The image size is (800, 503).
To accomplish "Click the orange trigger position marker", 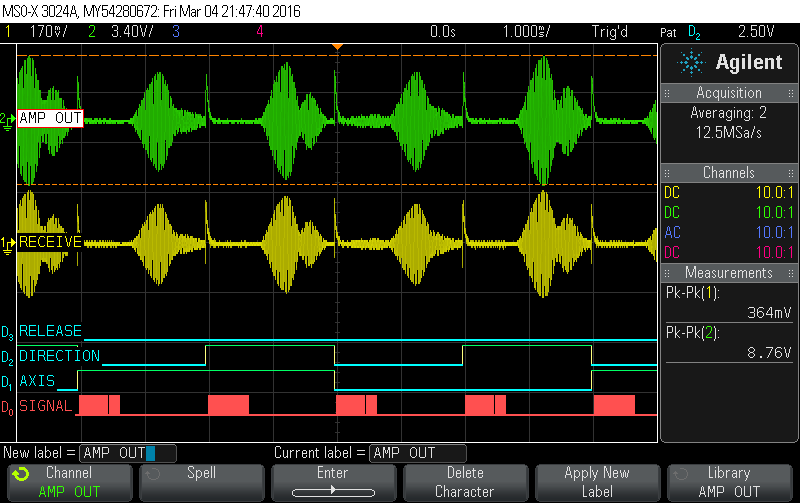I will click(338, 47).
